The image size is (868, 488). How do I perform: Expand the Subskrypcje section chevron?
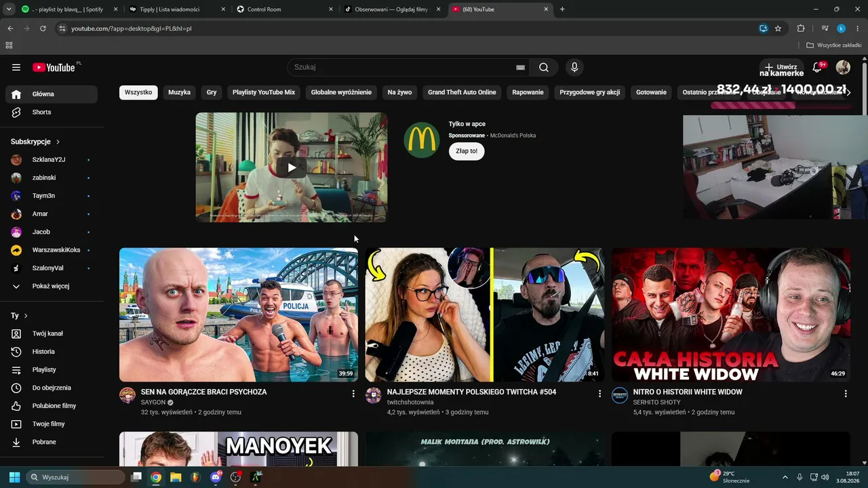(x=58, y=142)
